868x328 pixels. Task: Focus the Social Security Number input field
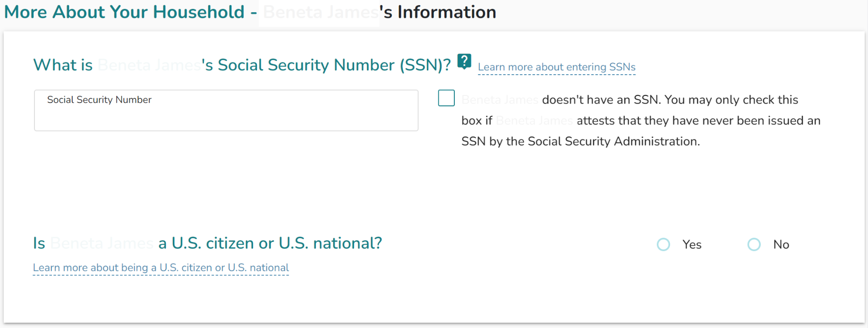(226, 116)
